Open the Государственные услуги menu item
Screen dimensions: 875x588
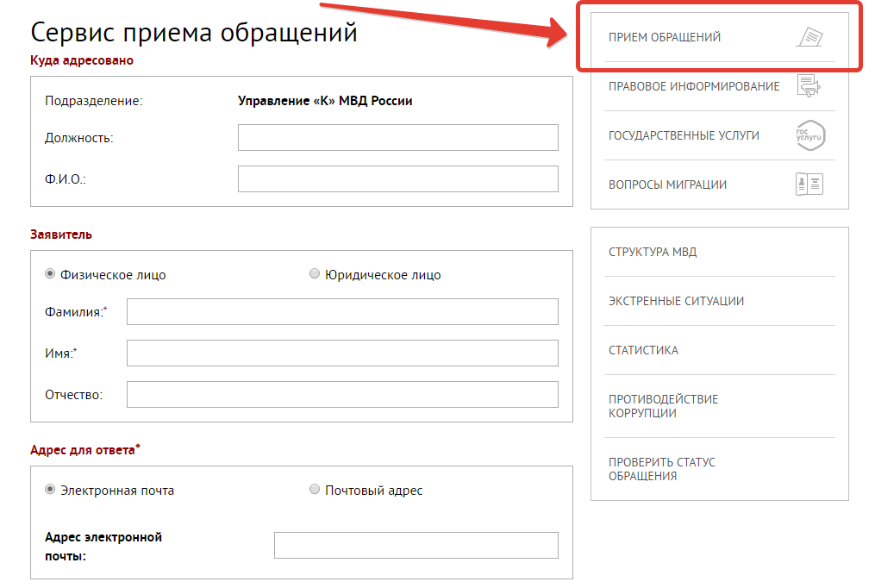point(684,135)
